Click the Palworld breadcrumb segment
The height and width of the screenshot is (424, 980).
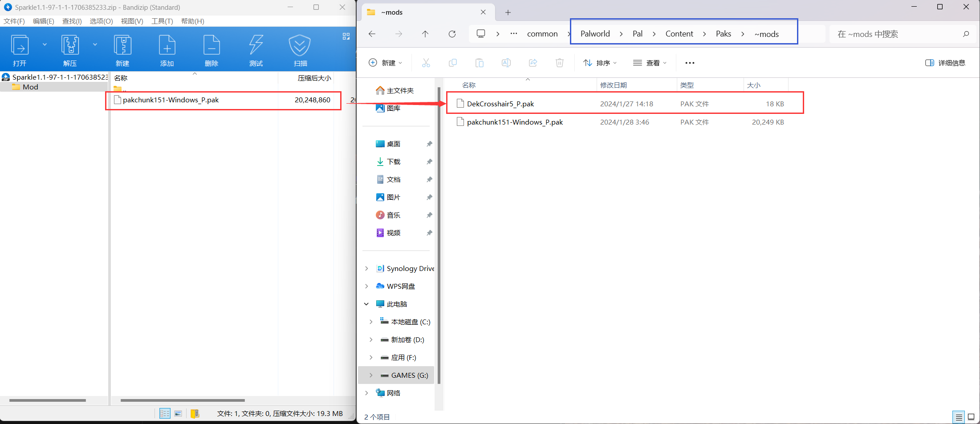click(595, 34)
